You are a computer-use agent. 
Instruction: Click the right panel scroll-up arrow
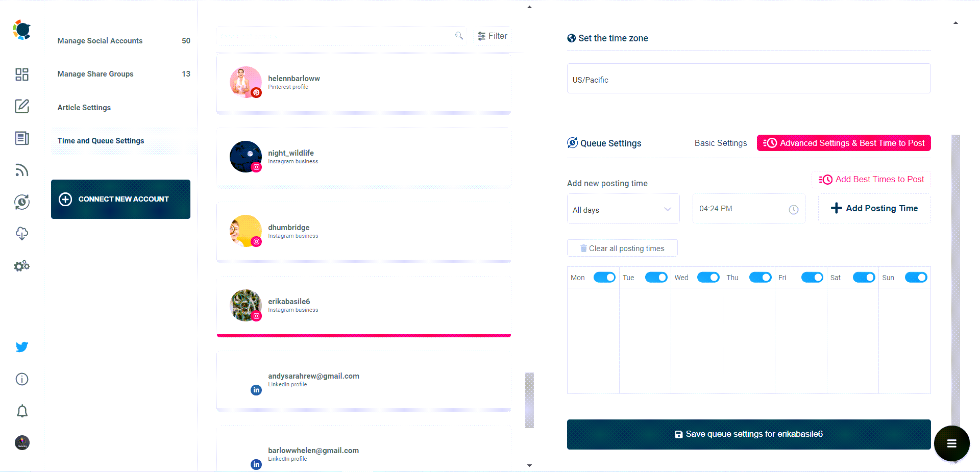(x=955, y=23)
